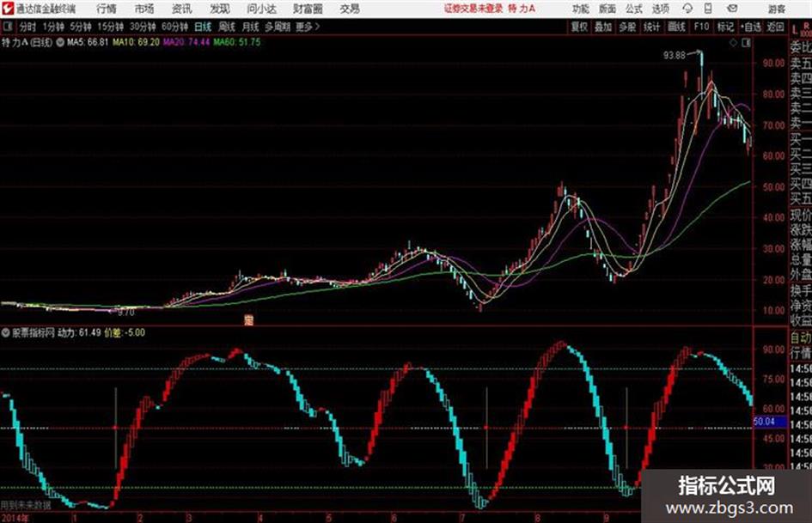Click the month 8 marker on time axis

537,518
